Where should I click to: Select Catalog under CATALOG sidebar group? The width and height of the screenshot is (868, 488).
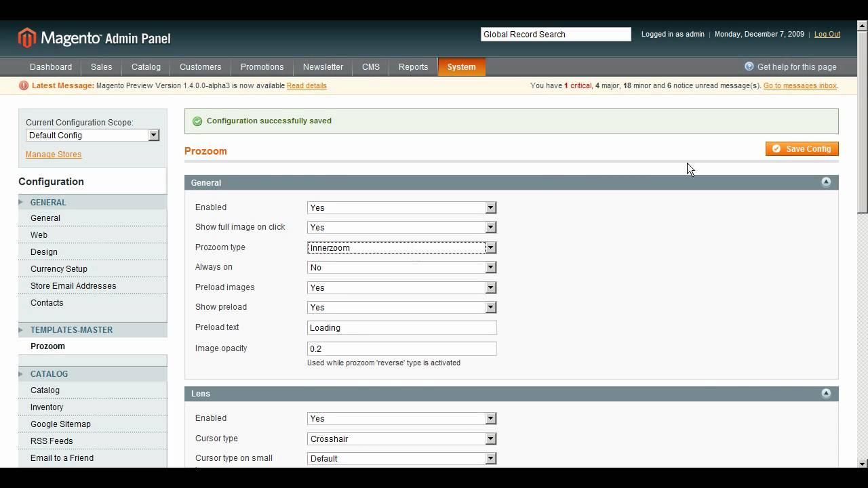coord(45,390)
